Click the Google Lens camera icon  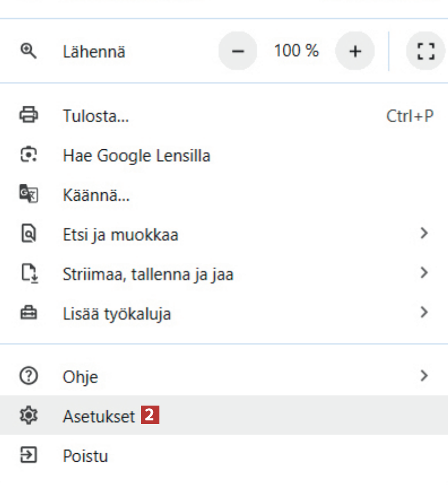(28, 155)
